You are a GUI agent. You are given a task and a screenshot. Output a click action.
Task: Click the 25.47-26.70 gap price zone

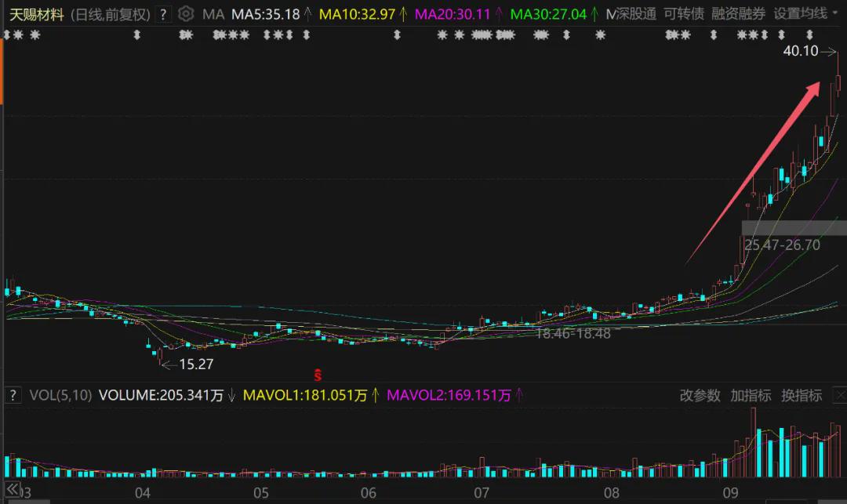click(782, 245)
